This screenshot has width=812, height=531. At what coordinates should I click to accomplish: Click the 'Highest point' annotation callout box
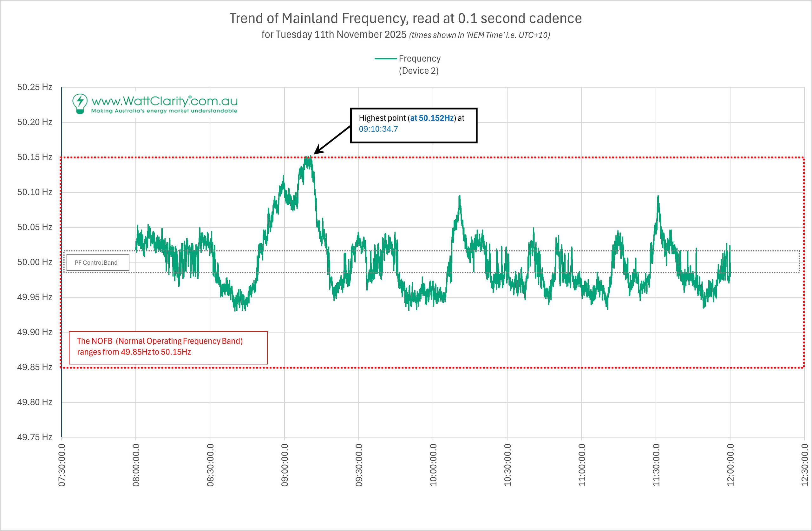pos(414,125)
